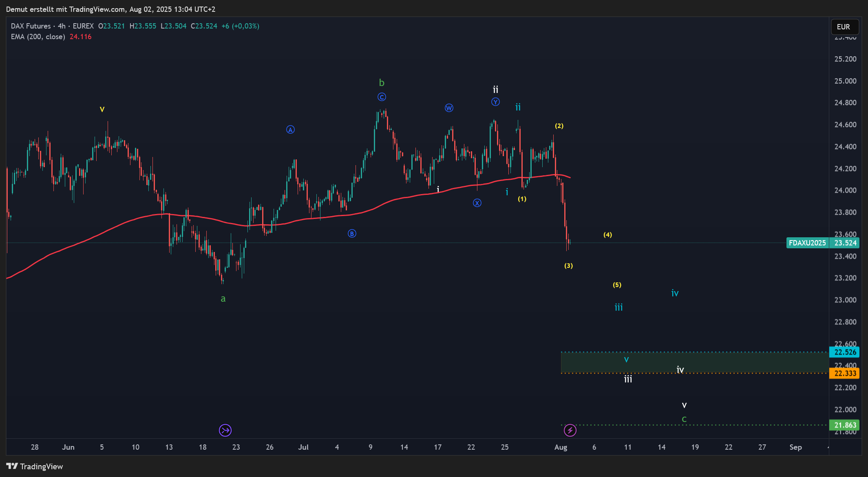Click the green 21.863 price level label
The height and width of the screenshot is (477, 868).
pos(845,425)
